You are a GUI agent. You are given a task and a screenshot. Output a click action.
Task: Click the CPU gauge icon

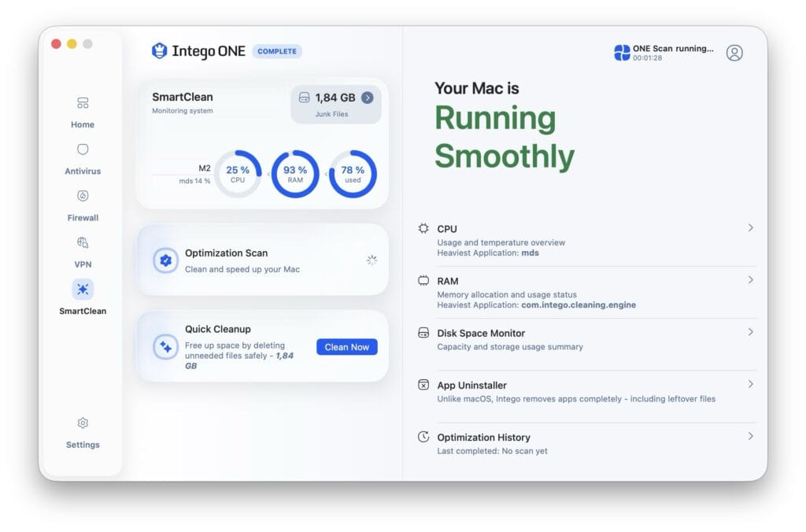423,228
